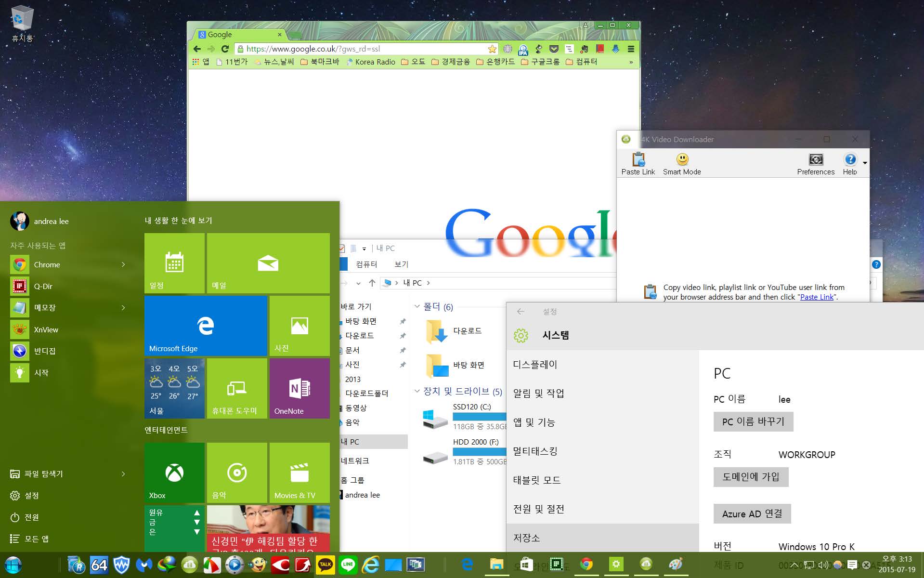Click Paste Link icon in 4K Video Downloader
Viewport: 924px width, 578px height.
638,159
